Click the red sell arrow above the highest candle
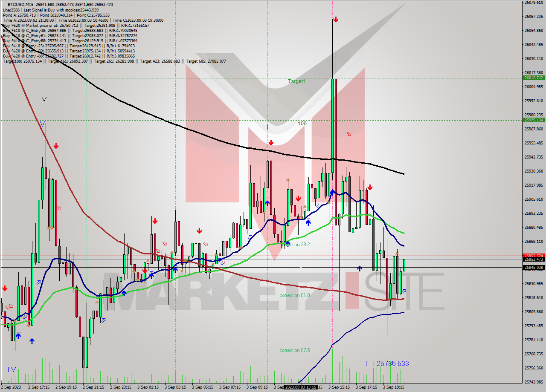The image size is (546, 392). click(336, 19)
